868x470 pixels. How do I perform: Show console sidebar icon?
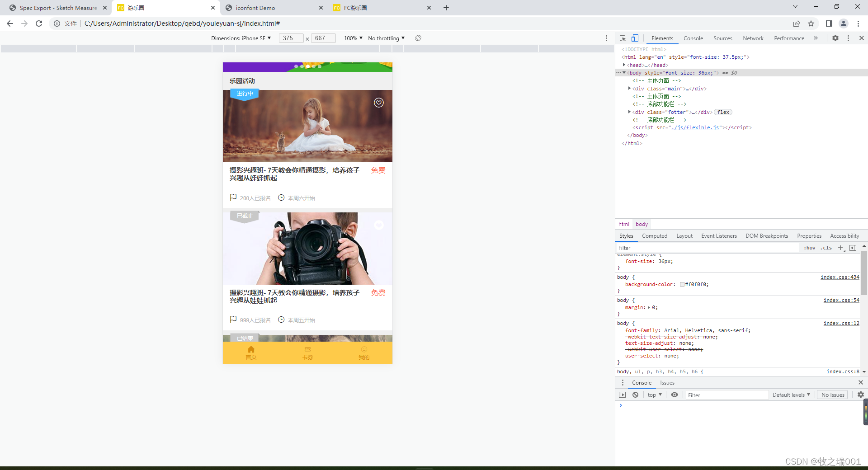coord(623,395)
